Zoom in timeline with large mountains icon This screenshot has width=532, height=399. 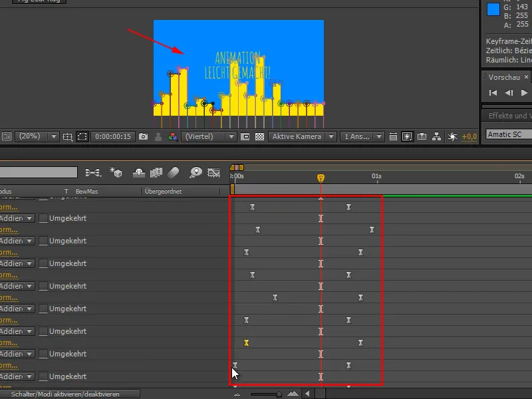[293, 394]
